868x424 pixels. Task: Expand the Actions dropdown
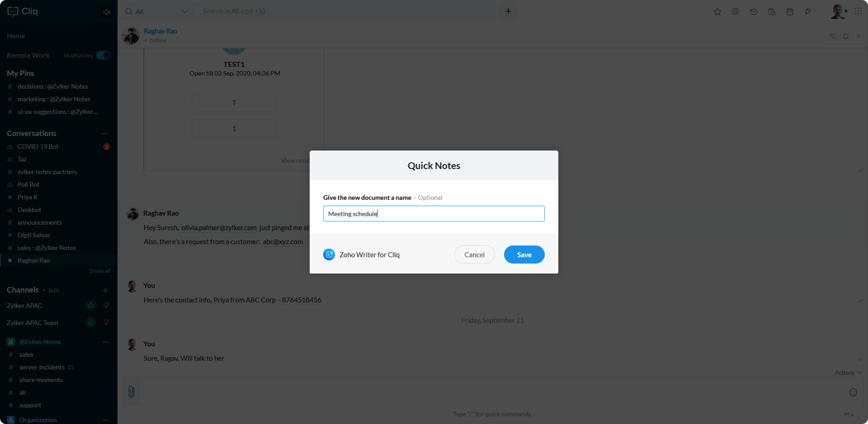(x=848, y=373)
